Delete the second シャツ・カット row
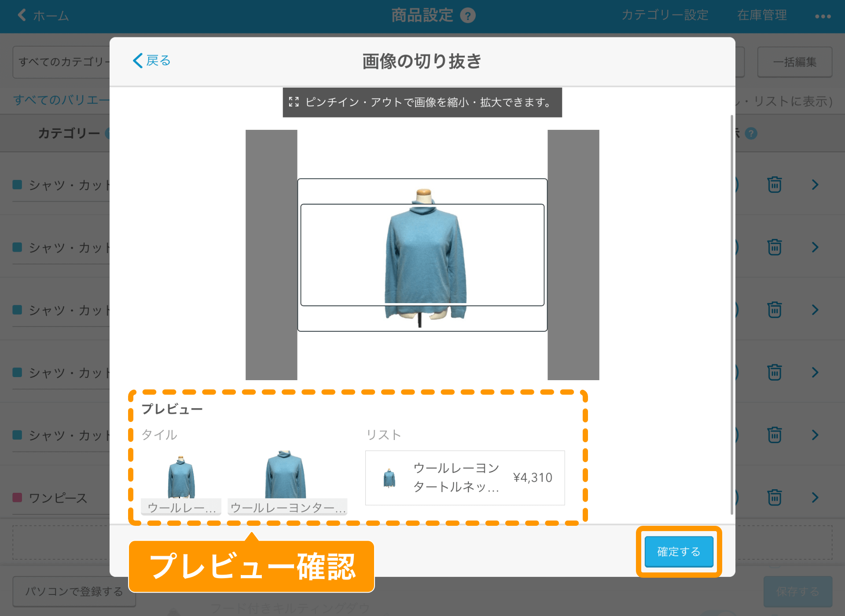Screen dimensions: 845x616 [x=775, y=247]
